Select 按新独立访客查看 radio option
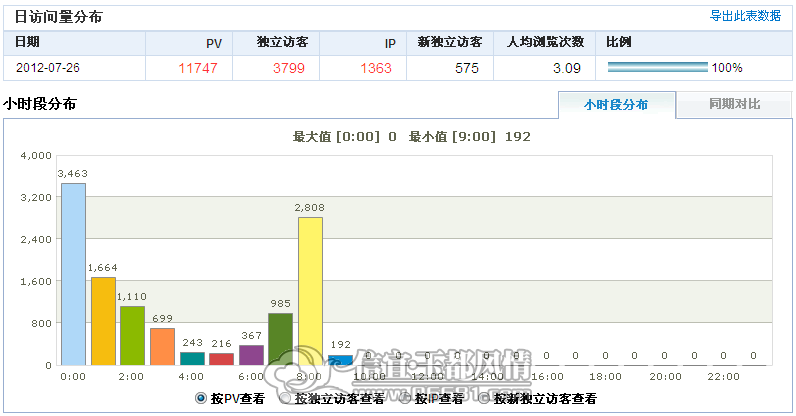 (x=484, y=399)
